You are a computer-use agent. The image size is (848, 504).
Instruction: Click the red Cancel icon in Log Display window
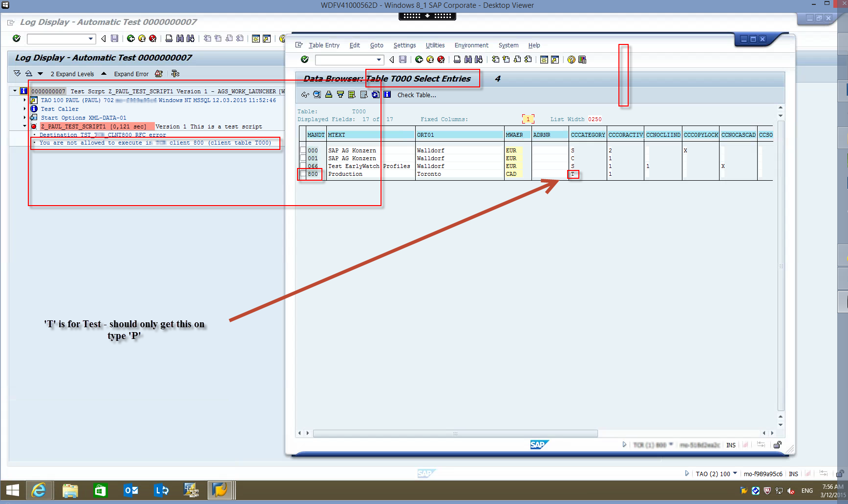[153, 39]
